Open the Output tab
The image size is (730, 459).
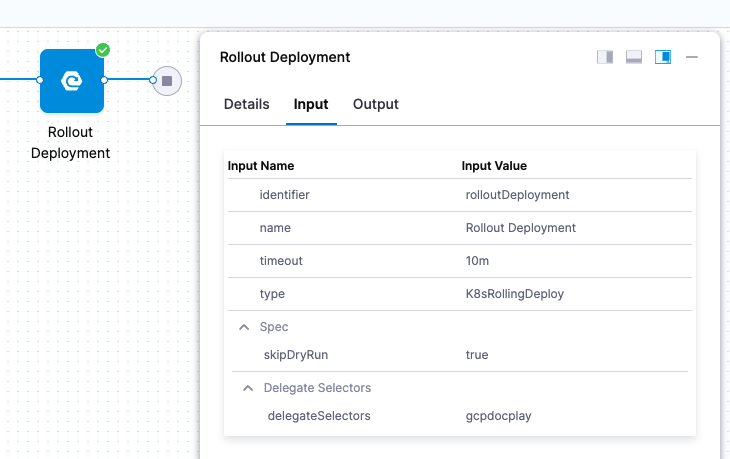coord(376,104)
